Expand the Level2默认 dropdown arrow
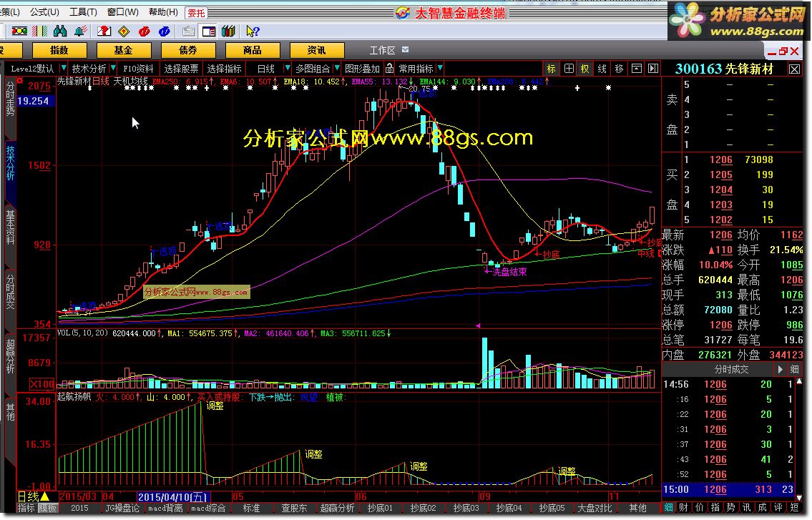 click(63, 69)
